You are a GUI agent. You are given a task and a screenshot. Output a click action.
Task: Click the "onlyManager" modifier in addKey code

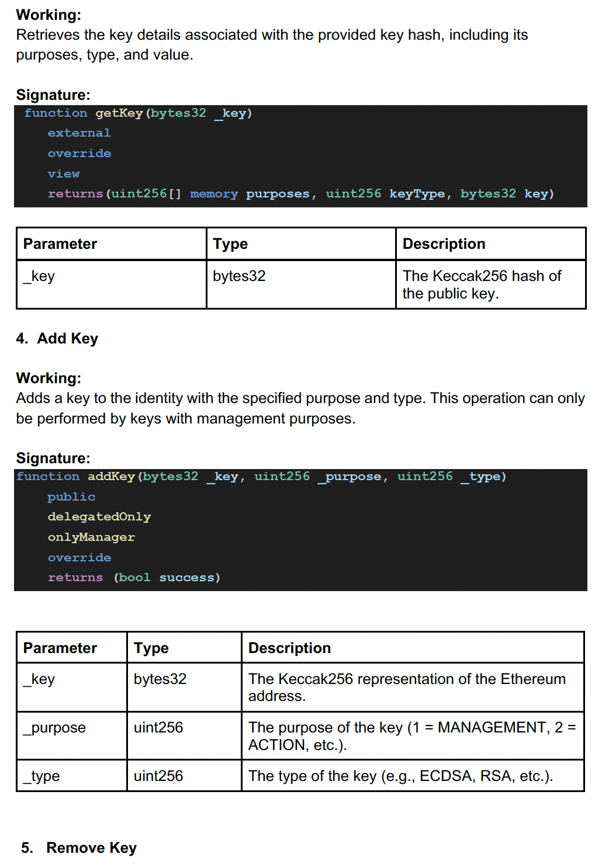click(91, 537)
